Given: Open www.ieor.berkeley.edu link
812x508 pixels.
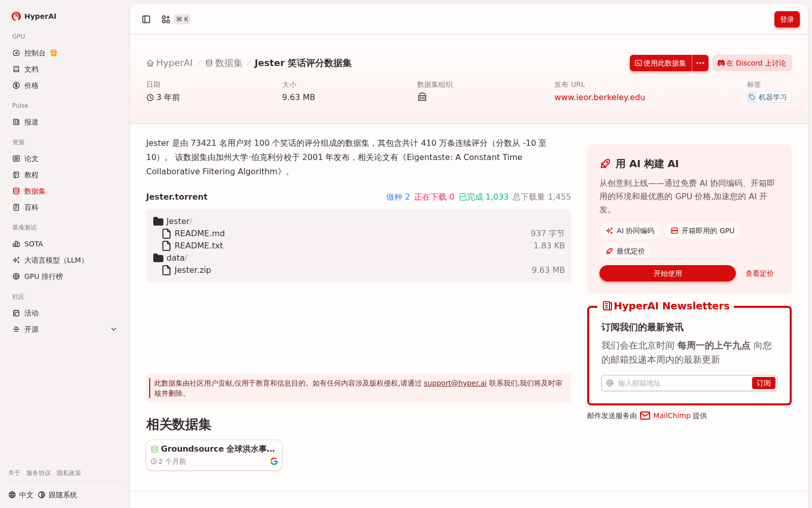Looking at the screenshot, I should tap(599, 97).
